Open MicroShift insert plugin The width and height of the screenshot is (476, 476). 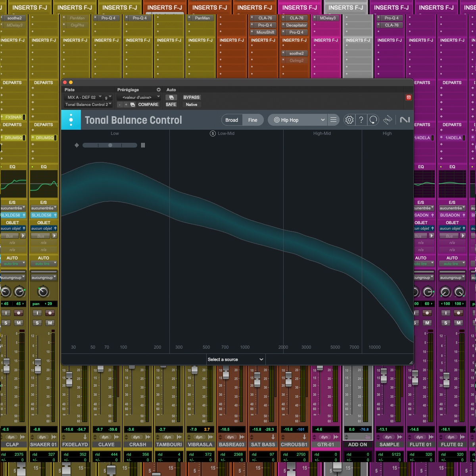pyautogui.click(x=265, y=33)
